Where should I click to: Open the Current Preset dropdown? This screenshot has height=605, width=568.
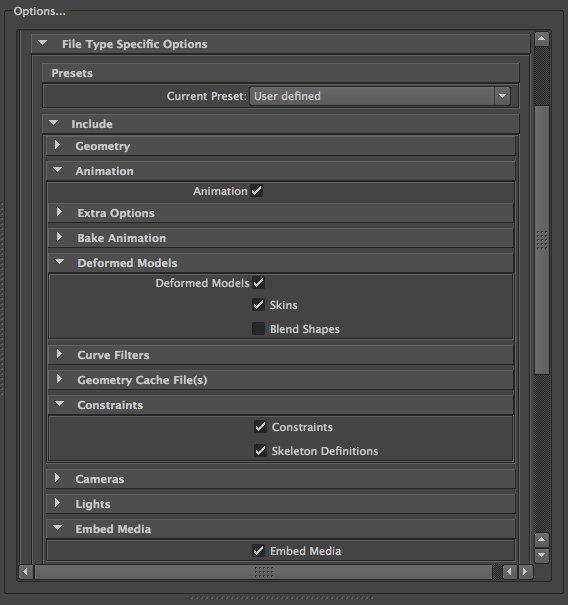click(x=380, y=96)
